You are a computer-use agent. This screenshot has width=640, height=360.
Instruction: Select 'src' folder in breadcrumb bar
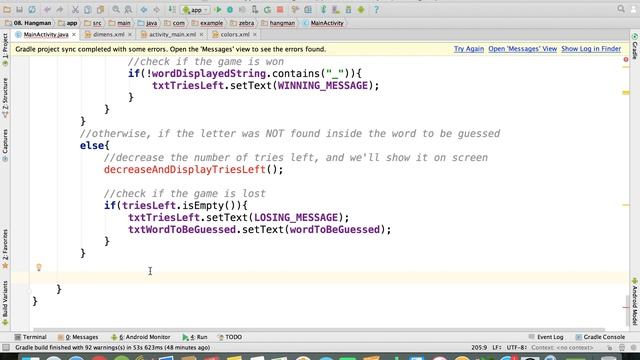pos(93,23)
